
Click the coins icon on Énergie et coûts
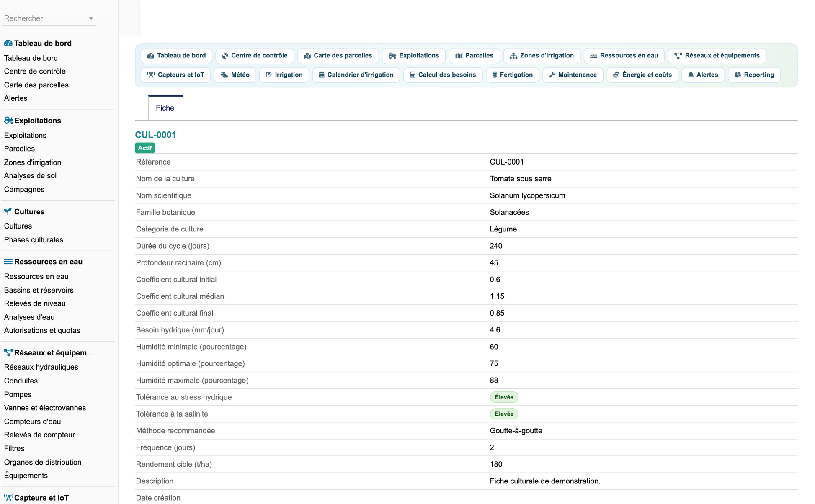616,75
